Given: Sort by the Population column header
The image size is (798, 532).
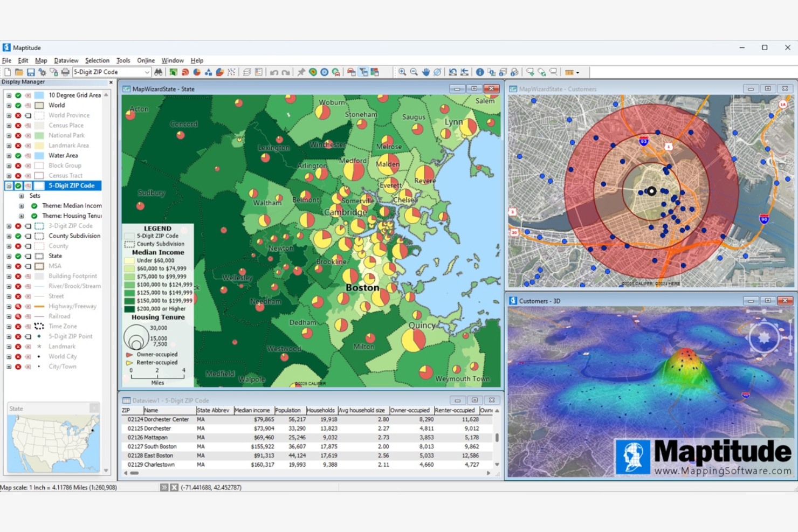Looking at the screenshot, I should 288,410.
